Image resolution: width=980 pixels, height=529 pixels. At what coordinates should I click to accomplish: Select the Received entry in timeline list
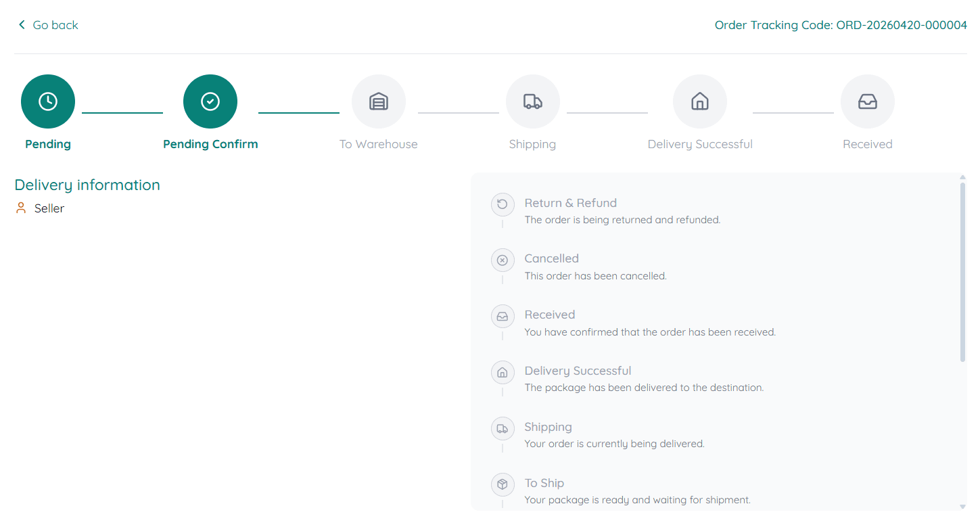click(549, 315)
